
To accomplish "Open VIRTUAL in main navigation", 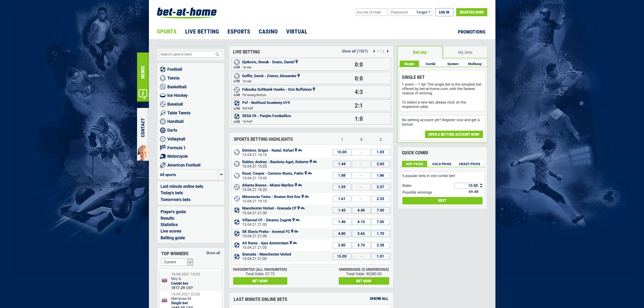I will click(x=297, y=32).
